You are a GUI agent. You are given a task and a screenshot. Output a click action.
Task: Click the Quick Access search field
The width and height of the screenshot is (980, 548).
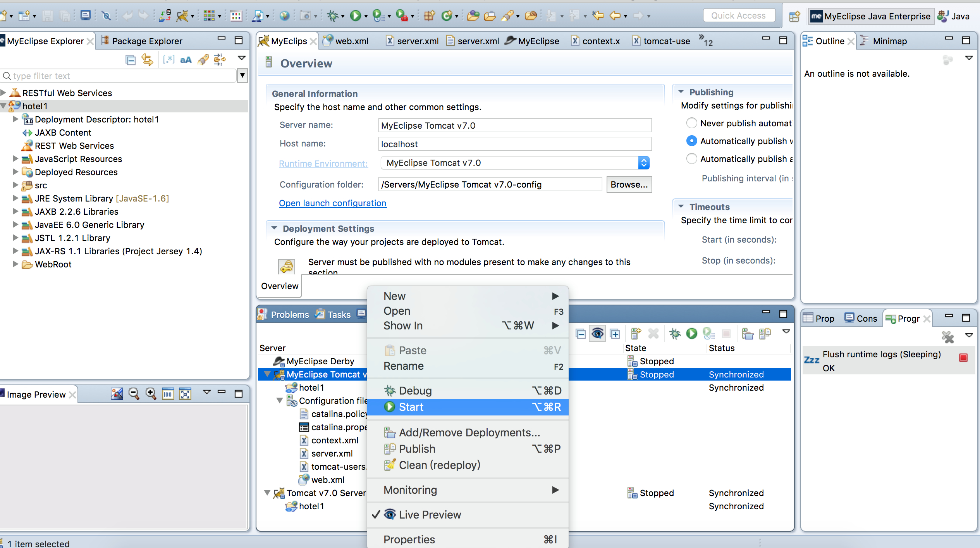point(738,16)
